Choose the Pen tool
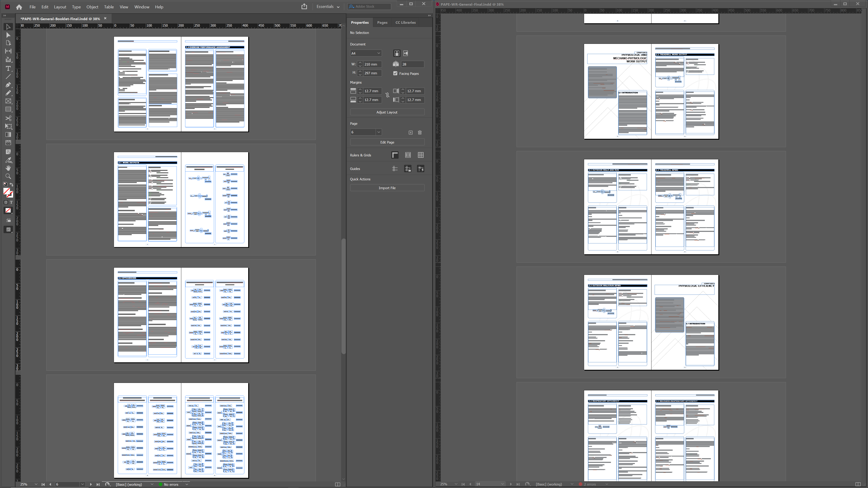Screen dimensions: 868x488 8,85
